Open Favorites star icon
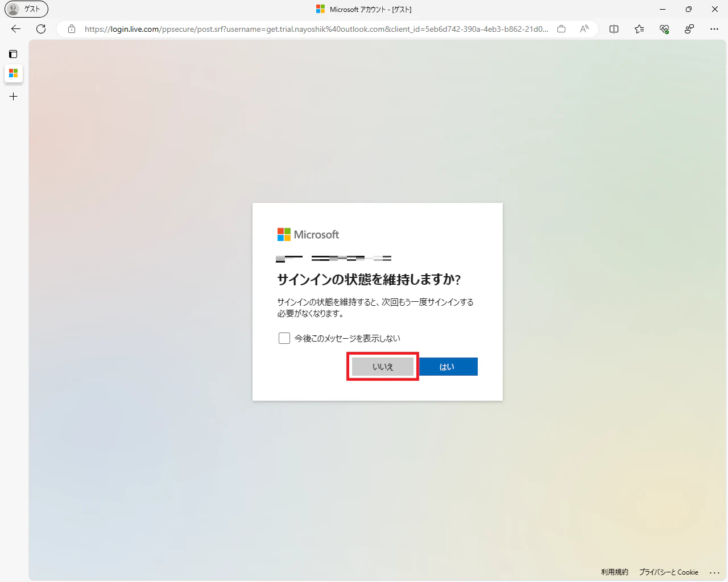728x582 pixels. click(639, 29)
